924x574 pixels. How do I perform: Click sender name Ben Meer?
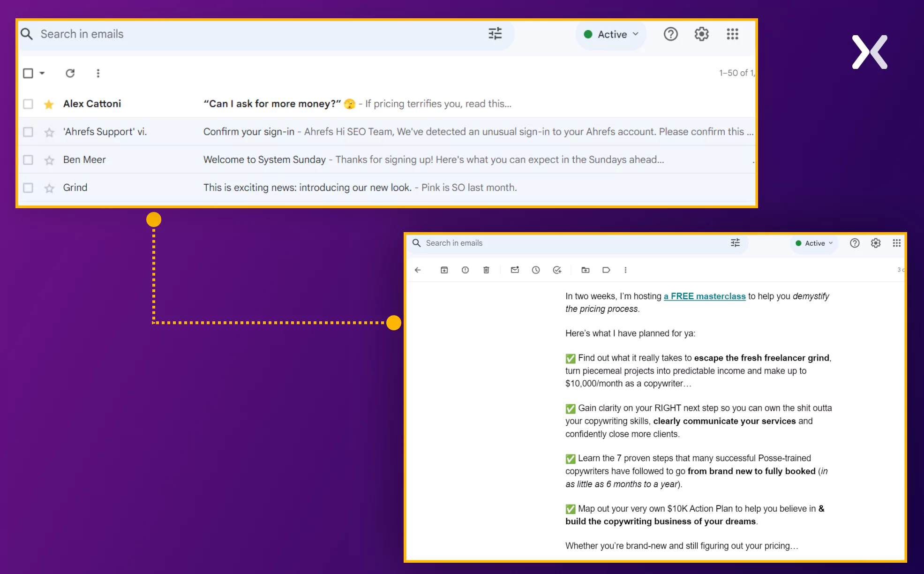click(x=84, y=160)
